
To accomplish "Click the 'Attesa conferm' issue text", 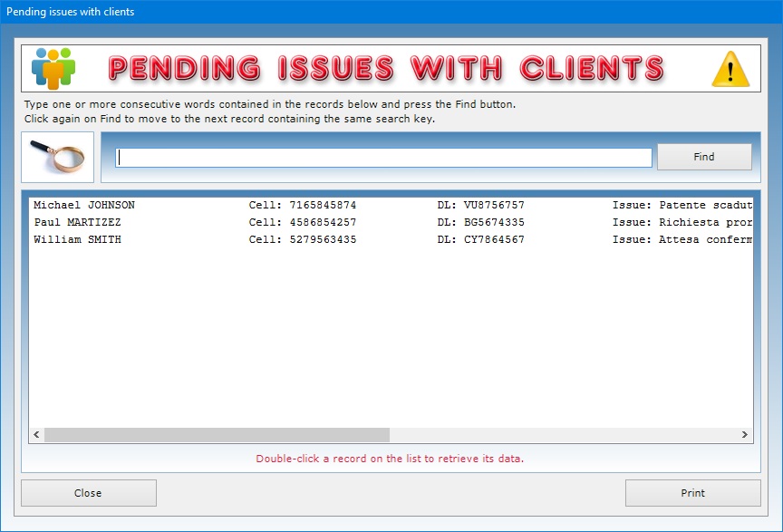I will (706, 239).
